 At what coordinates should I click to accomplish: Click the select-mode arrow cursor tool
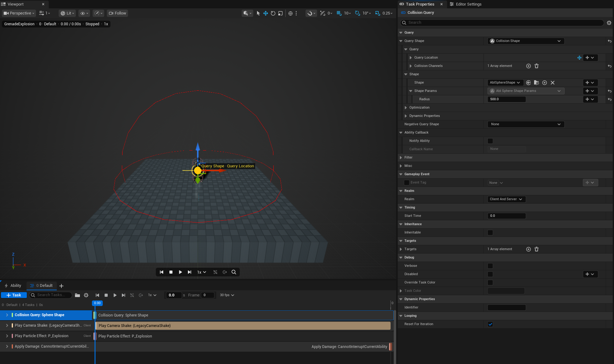coord(258,13)
